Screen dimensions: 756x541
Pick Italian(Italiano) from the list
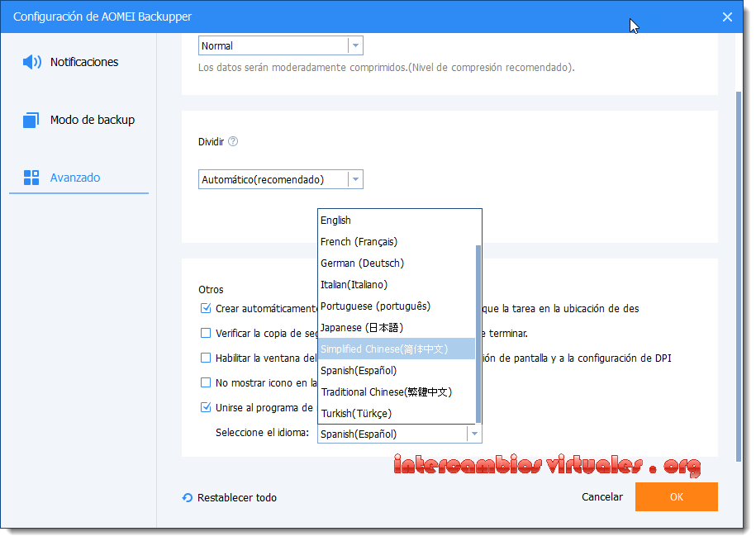click(397, 284)
